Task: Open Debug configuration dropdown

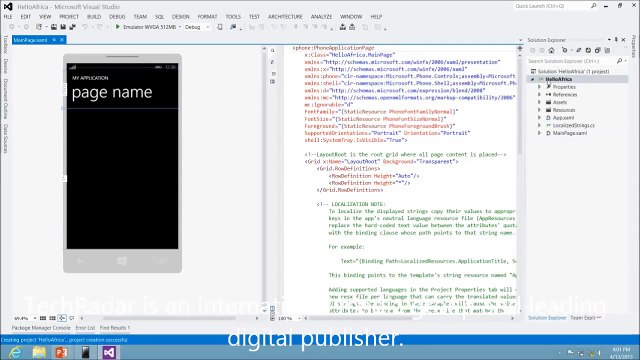Action: click(207, 27)
